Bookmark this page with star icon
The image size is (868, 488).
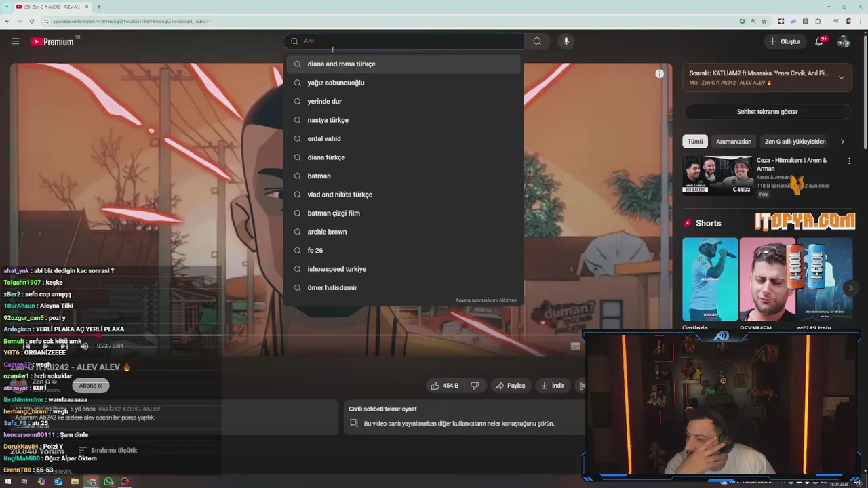click(764, 21)
